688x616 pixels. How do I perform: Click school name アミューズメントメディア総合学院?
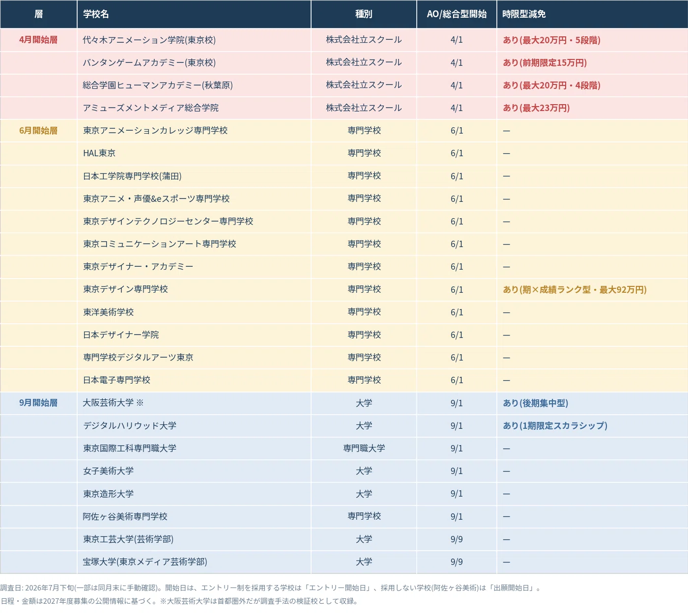(x=151, y=108)
